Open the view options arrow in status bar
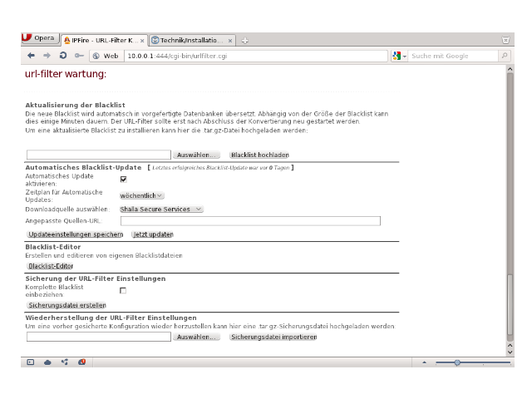532x399 pixels. click(424, 362)
